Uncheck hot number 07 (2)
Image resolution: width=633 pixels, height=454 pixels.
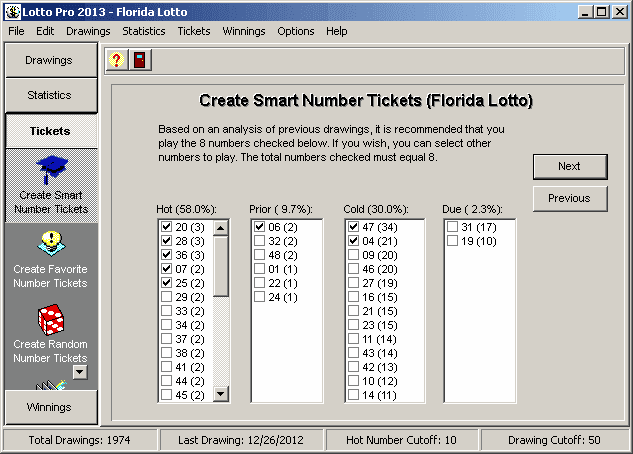coord(166,269)
